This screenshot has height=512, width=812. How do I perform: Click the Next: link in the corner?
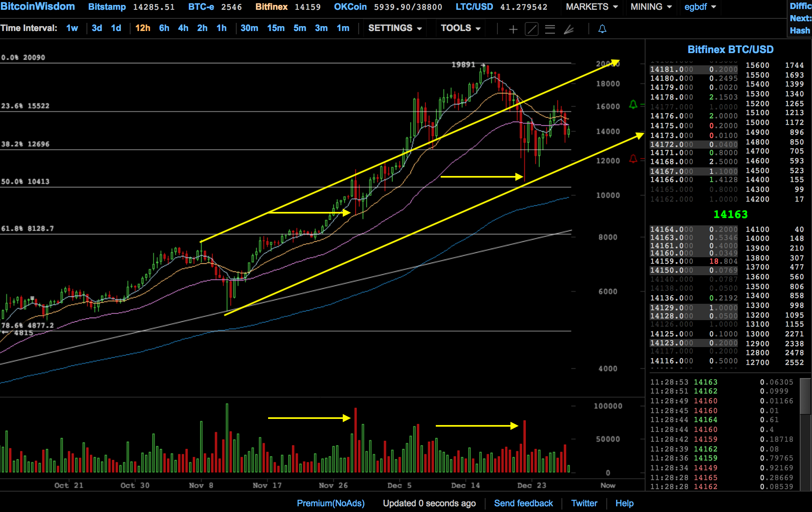(x=801, y=18)
